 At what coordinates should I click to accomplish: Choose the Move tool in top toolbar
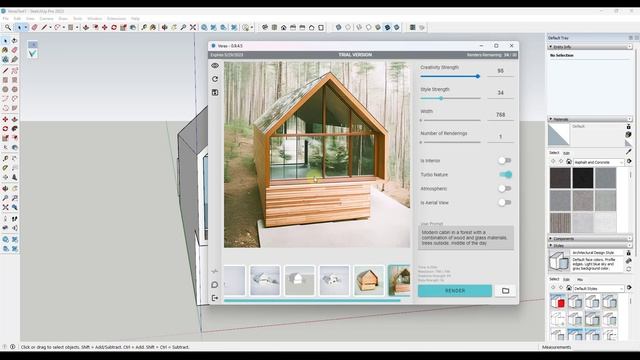point(104,27)
